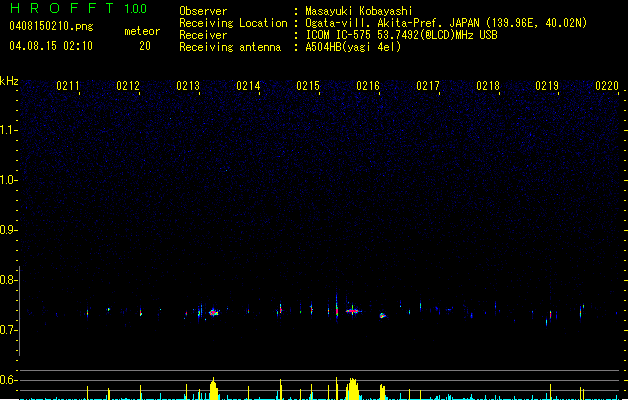Screen dimensions: 629x400
Task: Click the 1.1 kHz axis label
Action: [x=8, y=130]
